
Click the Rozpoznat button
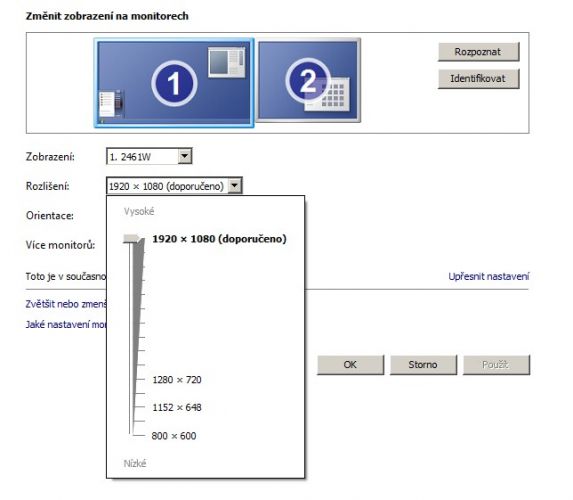coord(478,52)
